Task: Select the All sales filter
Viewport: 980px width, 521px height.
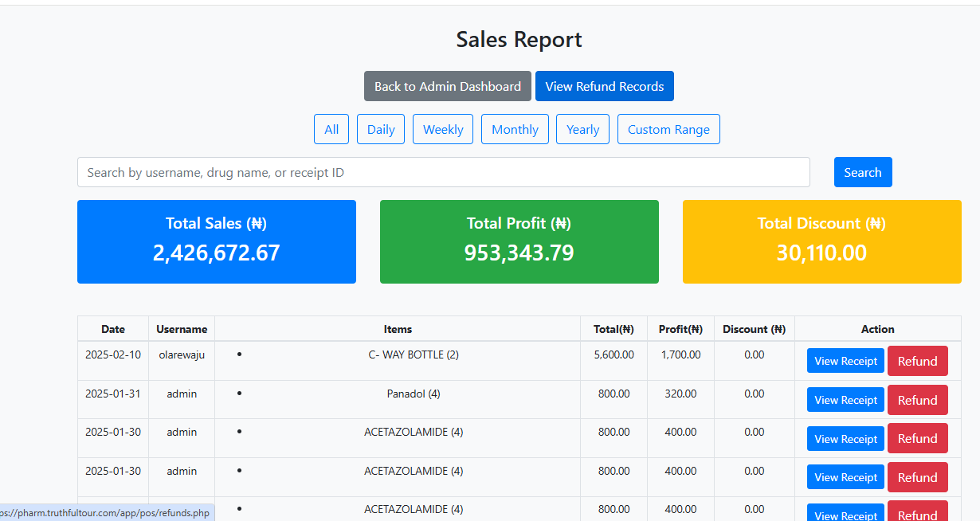Action: tap(331, 128)
